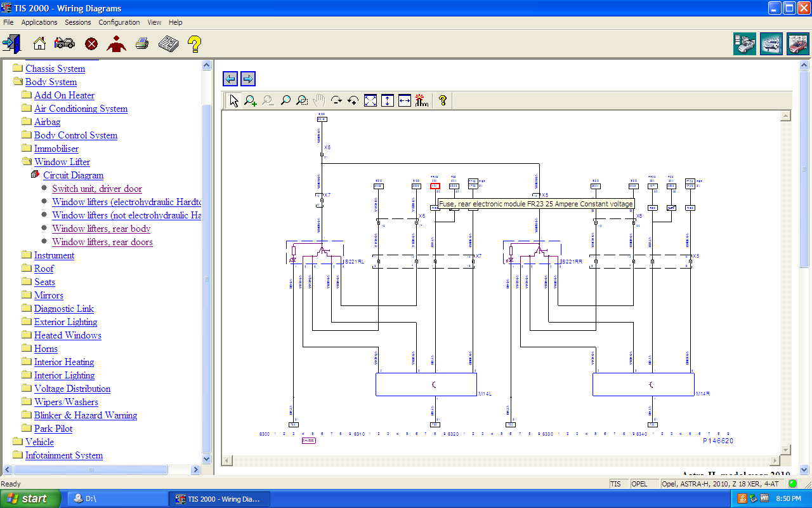Screen dimensions: 812x508
Task: Click the taskbar clock showing 8:50 PM
Action: click(788, 498)
